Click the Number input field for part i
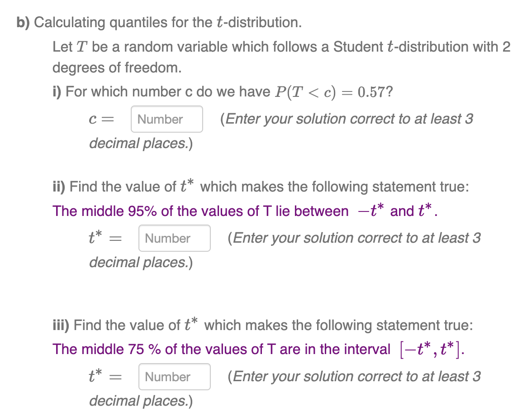Screen dimensions: 532x412 click(x=166, y=119)
